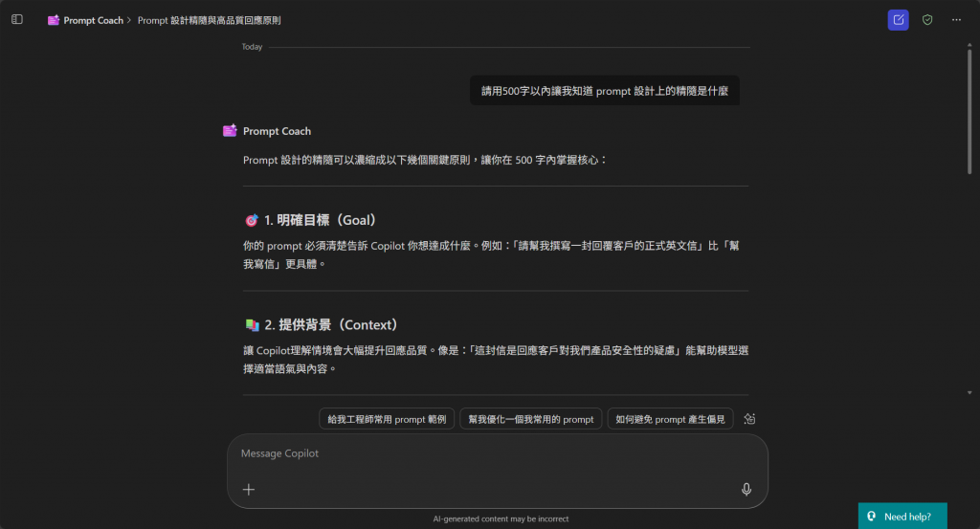Click paragraph starting 讓 Copilot理解情境
The width and height of the screenshot is (980, 529).
coord(496,360)
